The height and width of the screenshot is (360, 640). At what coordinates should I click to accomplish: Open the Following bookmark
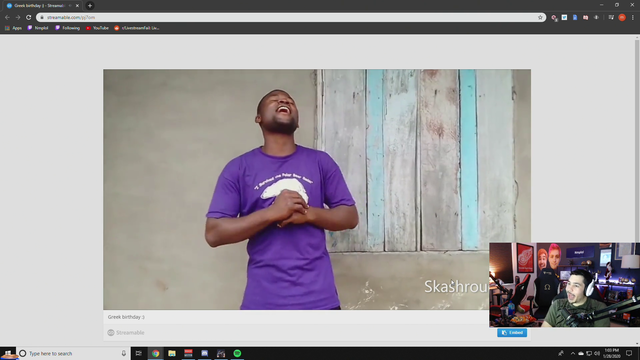click(67, 28)
